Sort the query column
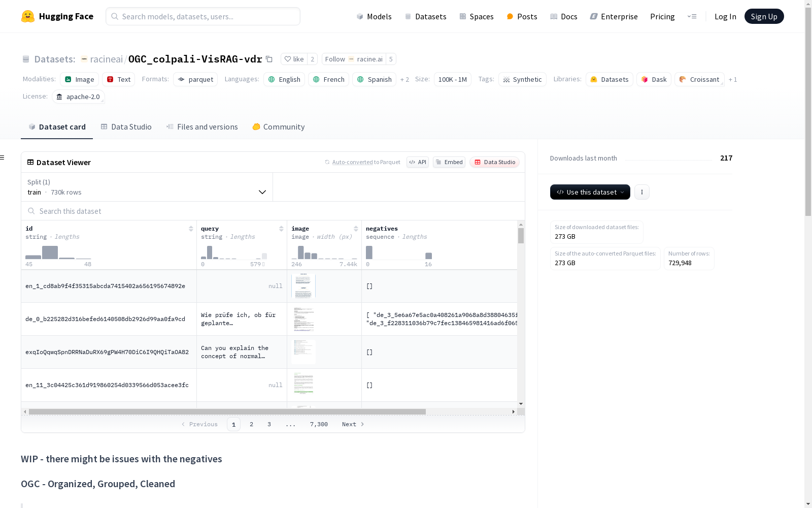The width and height of the screenshot is (812, 508). point(281,229)
